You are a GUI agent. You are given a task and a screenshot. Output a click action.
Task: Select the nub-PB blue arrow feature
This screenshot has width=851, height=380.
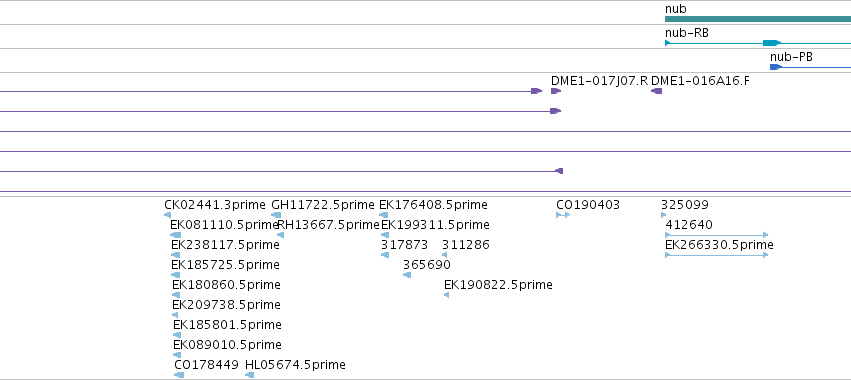[776, 67]
